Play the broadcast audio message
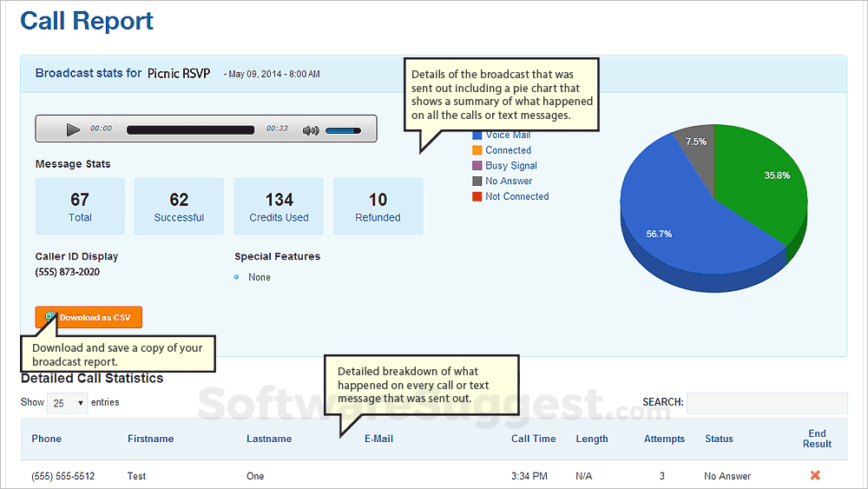868x489 pixels. coord(73,129)
